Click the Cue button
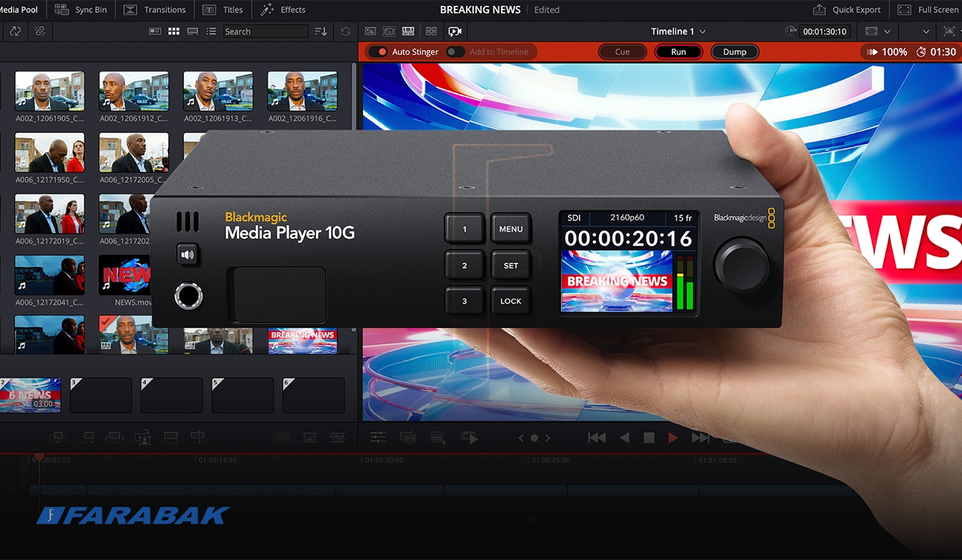This screenshot has height=560, width=962. [622, 52]
